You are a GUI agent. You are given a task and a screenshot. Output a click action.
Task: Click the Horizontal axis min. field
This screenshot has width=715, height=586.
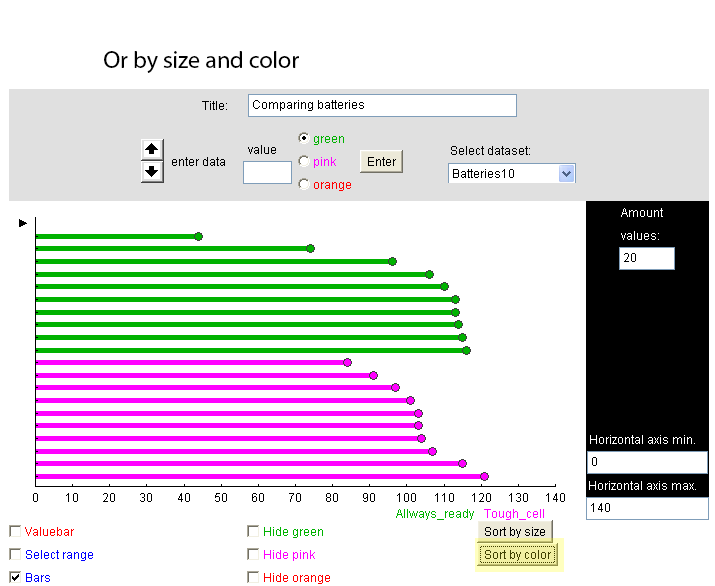[x=647, y=462]
